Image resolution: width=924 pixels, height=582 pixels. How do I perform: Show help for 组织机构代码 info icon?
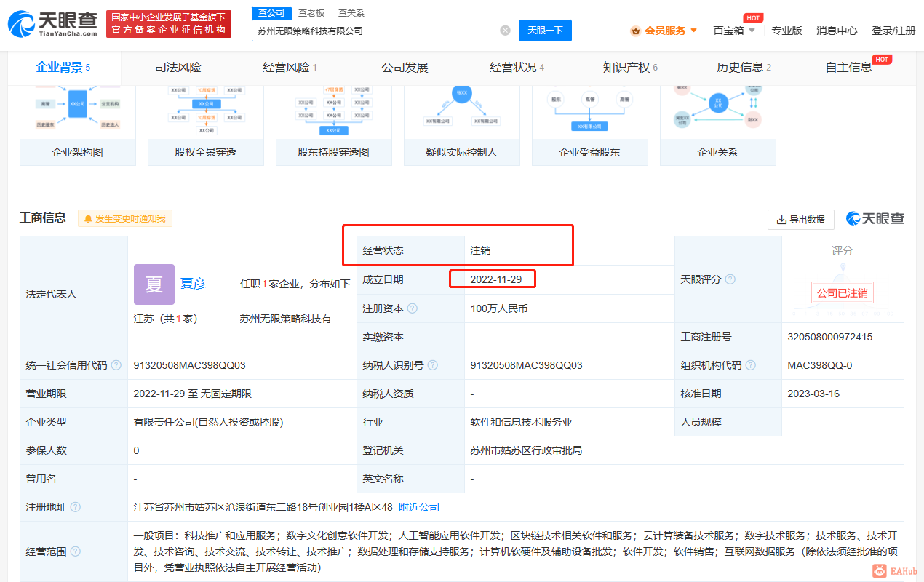751,365
